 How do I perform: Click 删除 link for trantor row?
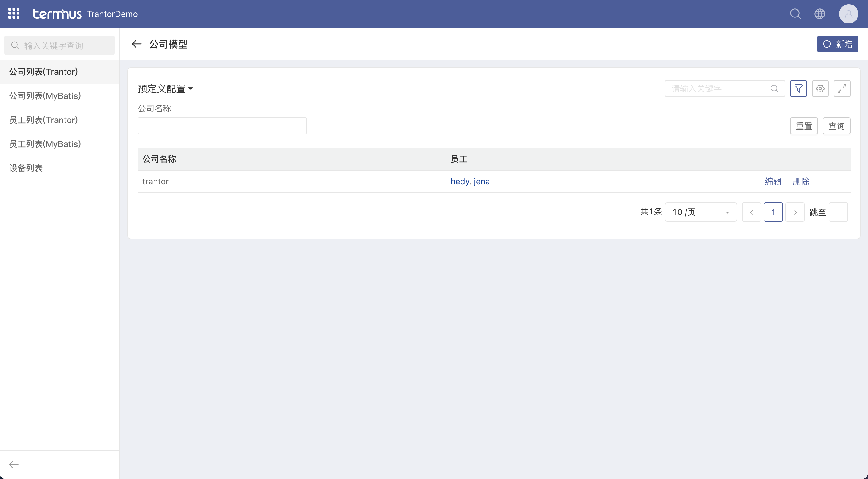[x=801, y=181]
